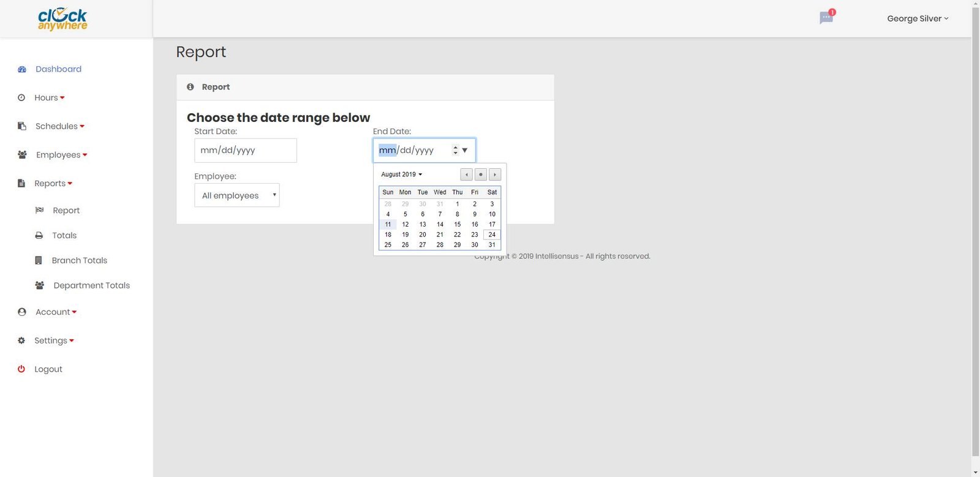Expand the Hours menu
The width and height of the screenshot is (980, 477).
click(49, 98)
